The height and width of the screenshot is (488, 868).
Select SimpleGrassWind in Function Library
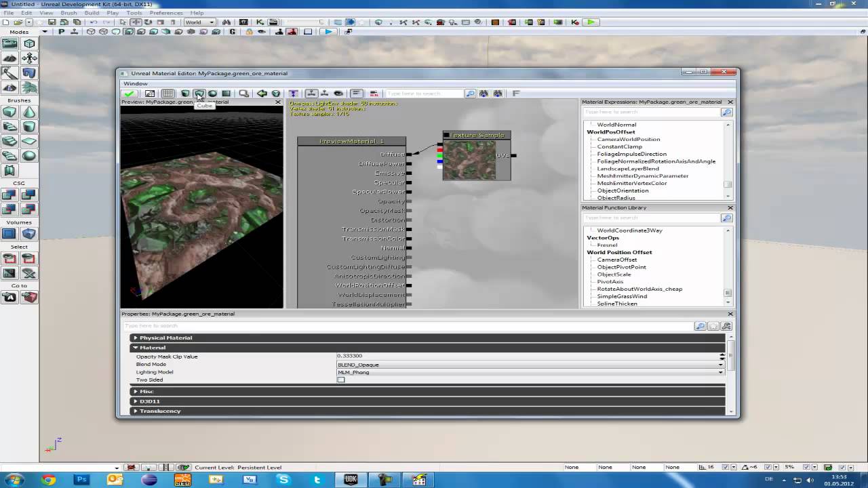[x=622, y=296]
